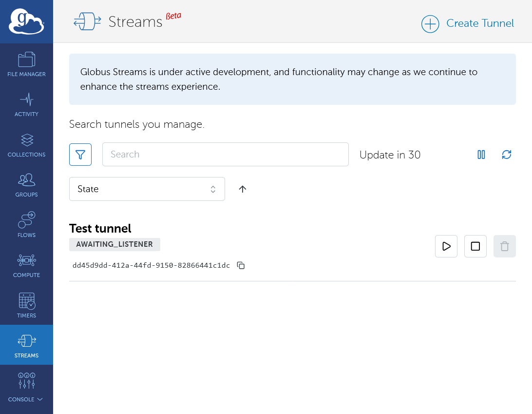The image size is (532, 414).
Task: Navigate to Groups section
Action: (26, 184)
